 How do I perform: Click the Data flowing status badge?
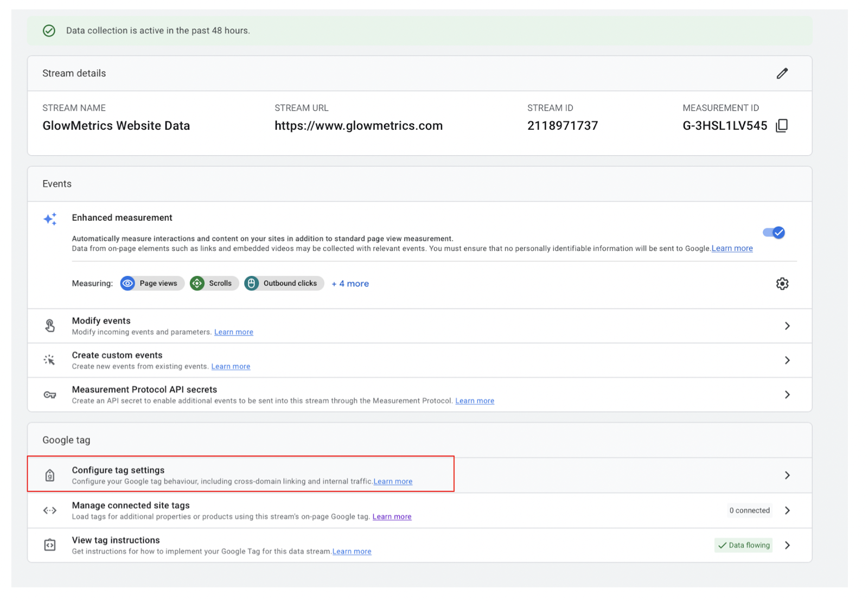[744, 545]
